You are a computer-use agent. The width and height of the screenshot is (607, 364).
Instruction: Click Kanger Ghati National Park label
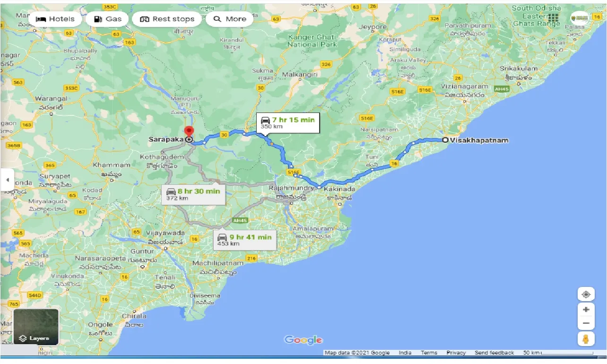coord(312,41)
